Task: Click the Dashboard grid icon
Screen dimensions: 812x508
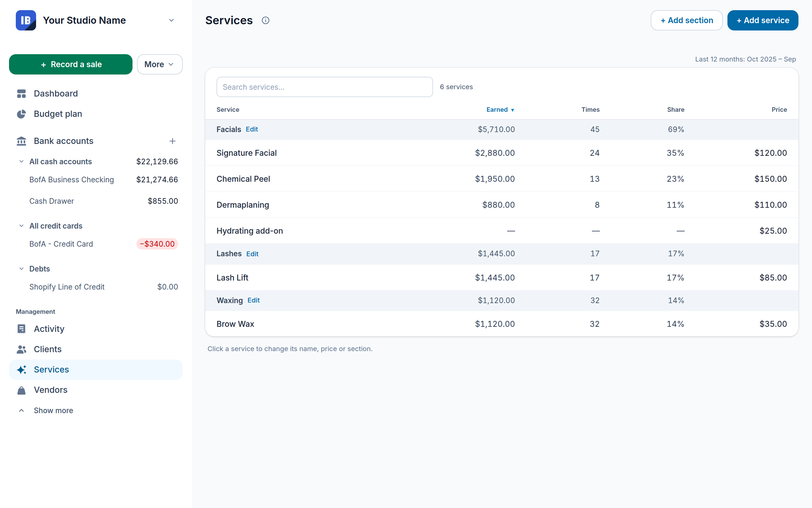Action: pos(21,93)
